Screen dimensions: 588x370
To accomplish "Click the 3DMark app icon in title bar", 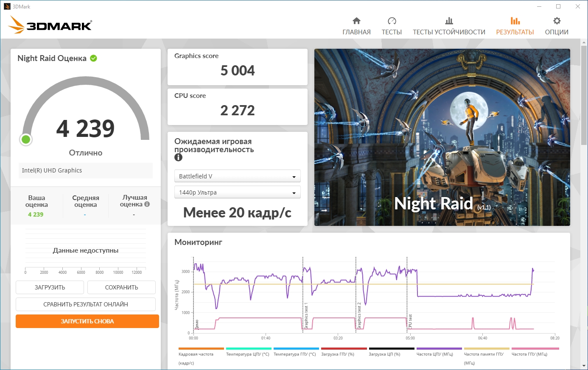I will coord(7,6).
